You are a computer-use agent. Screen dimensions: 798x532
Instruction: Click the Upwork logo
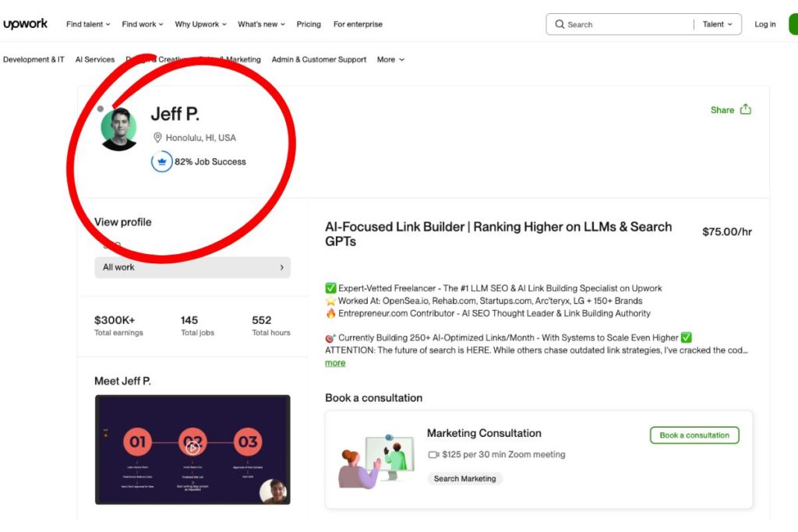[26, 24]
